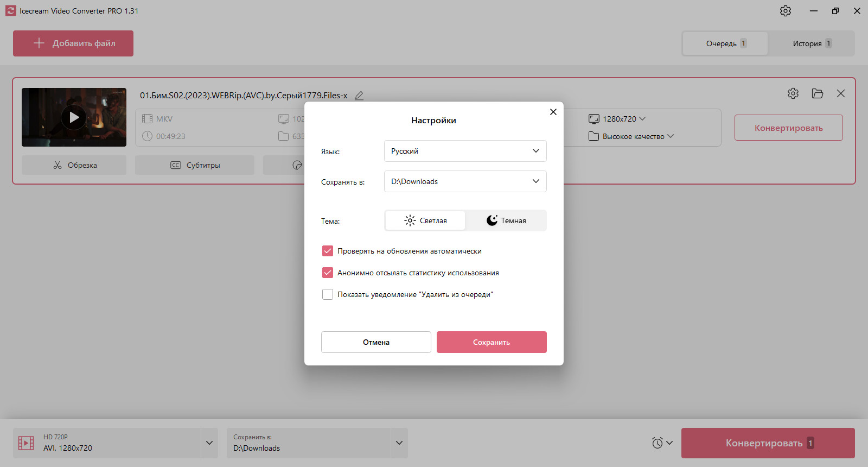
Task: Expand Язык language dropdown
Action: [465, 151]
